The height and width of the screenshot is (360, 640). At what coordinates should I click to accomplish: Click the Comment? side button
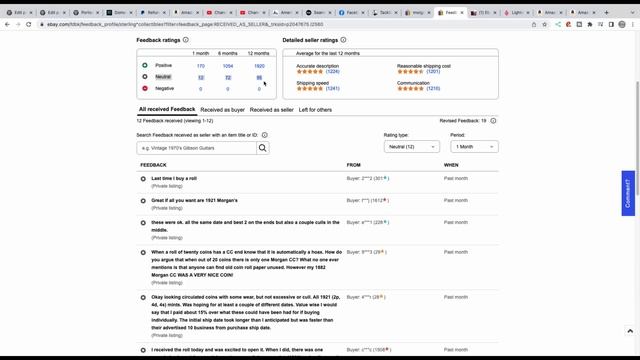point(628,193)
